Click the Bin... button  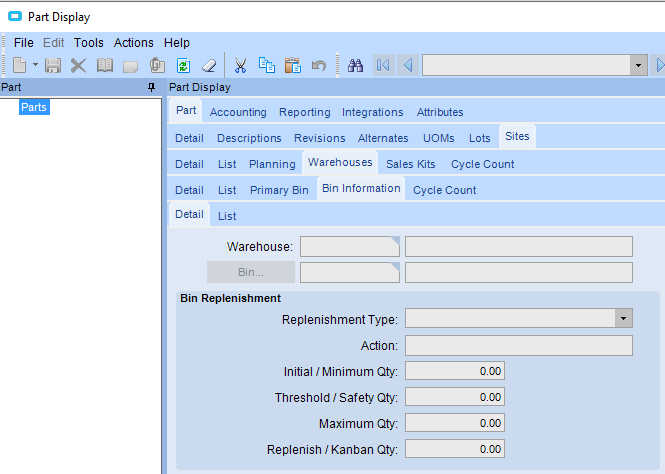click(x=251, y=272)
